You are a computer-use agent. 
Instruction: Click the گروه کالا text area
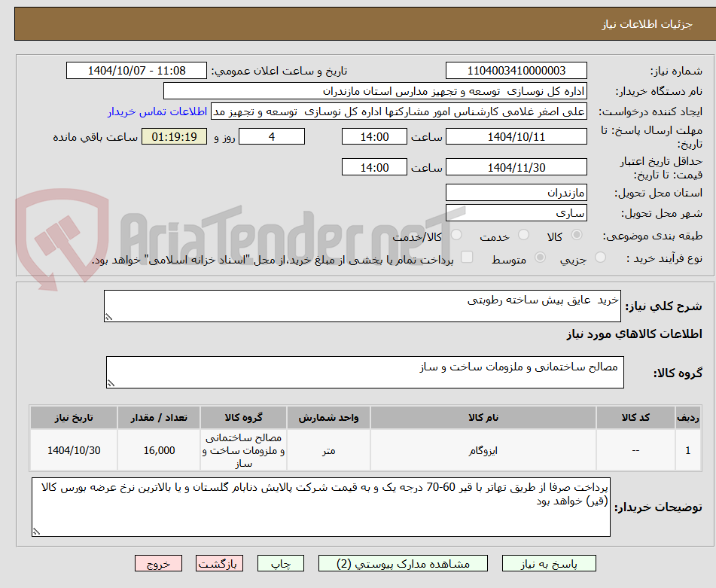tap(365, 372)
